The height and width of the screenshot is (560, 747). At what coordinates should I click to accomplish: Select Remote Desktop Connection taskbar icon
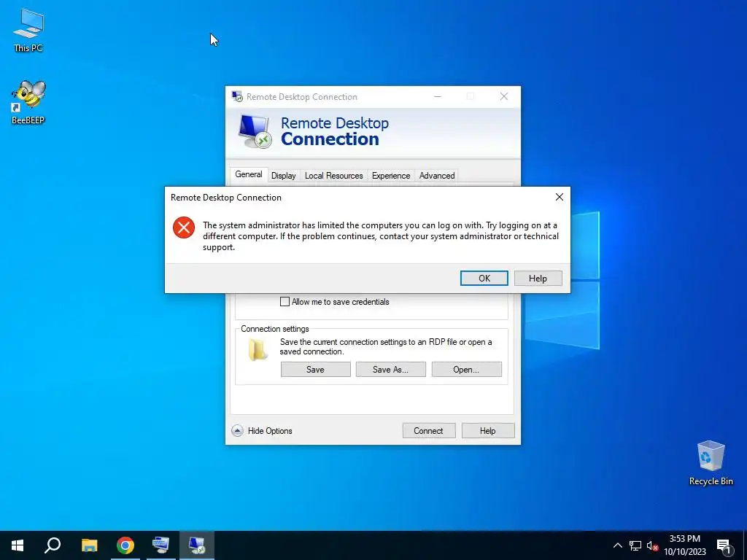pyautogui.click(x=197, y=545)
